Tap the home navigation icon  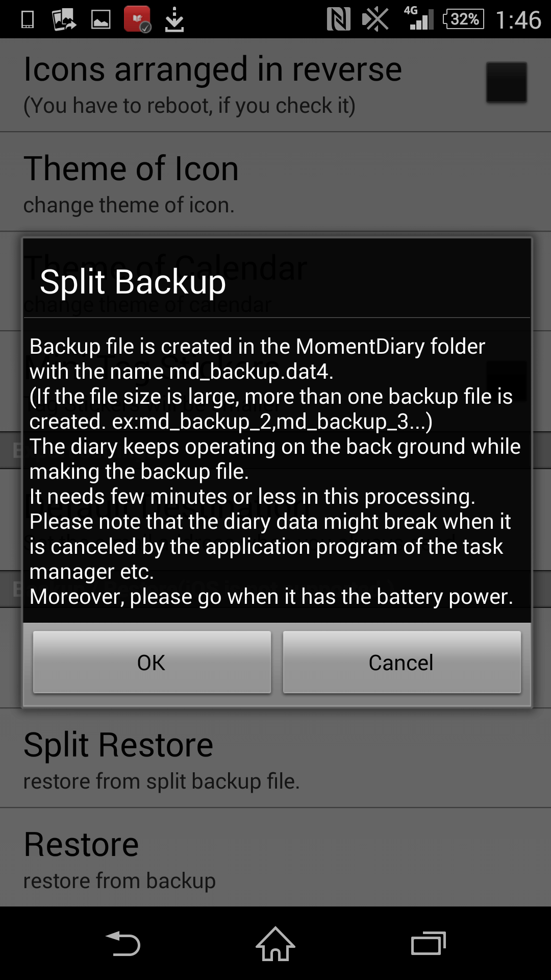[x=275, y=944]
